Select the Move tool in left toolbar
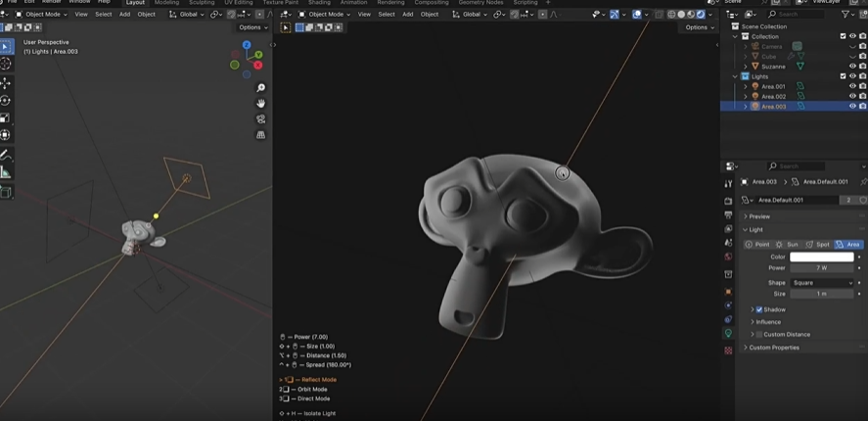This screenshot has width=868, height=421. pos(6,82)
